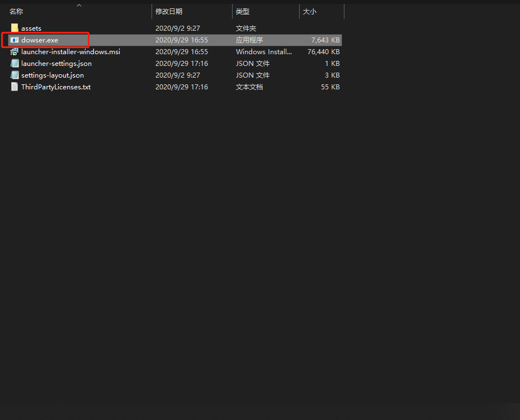Select the assets folder name
Viewport: 520px width, 420px height.
[x=31, y=28]
